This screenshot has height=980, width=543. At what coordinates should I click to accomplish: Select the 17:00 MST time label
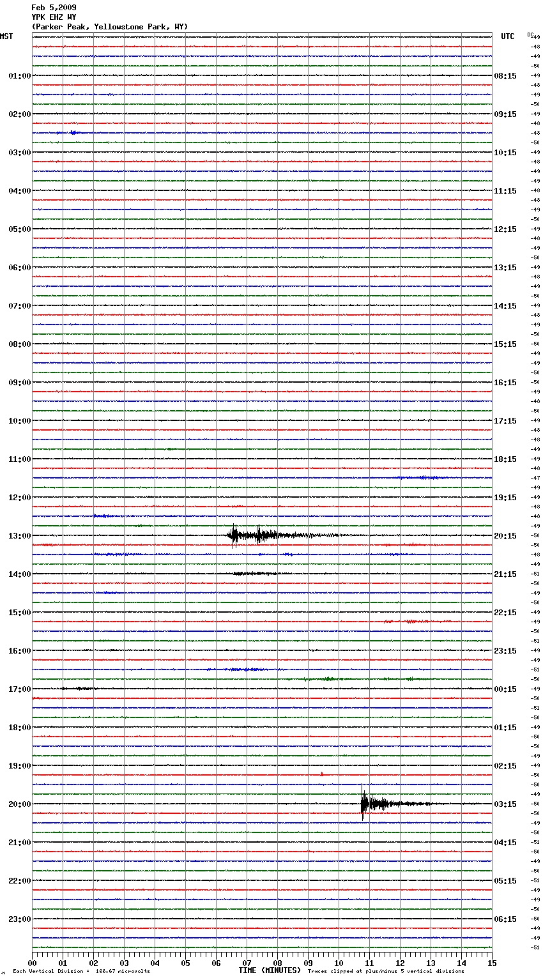click(20, 689)
